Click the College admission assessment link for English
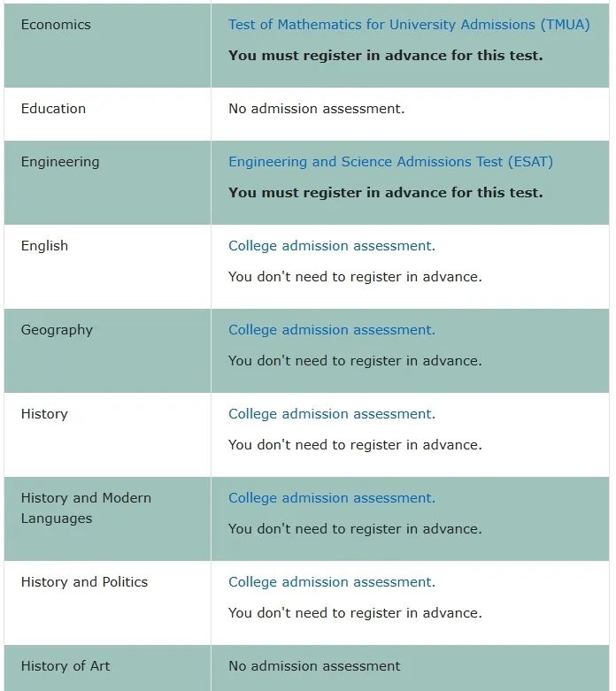 [331, 246]
